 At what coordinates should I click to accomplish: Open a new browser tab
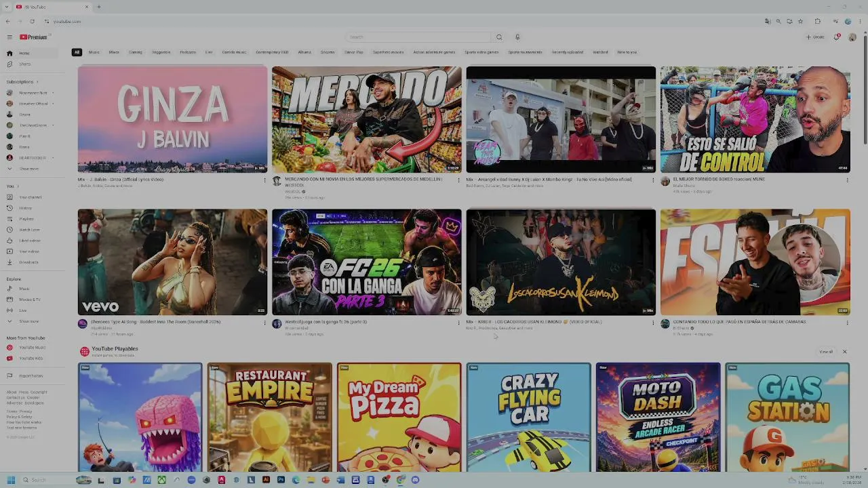coord(99,7)
